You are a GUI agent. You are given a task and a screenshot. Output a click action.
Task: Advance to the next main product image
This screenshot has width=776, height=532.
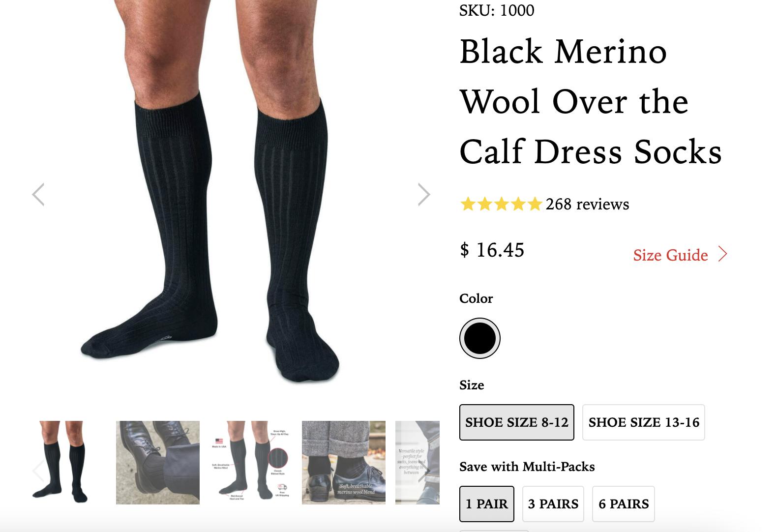point(423,194)
